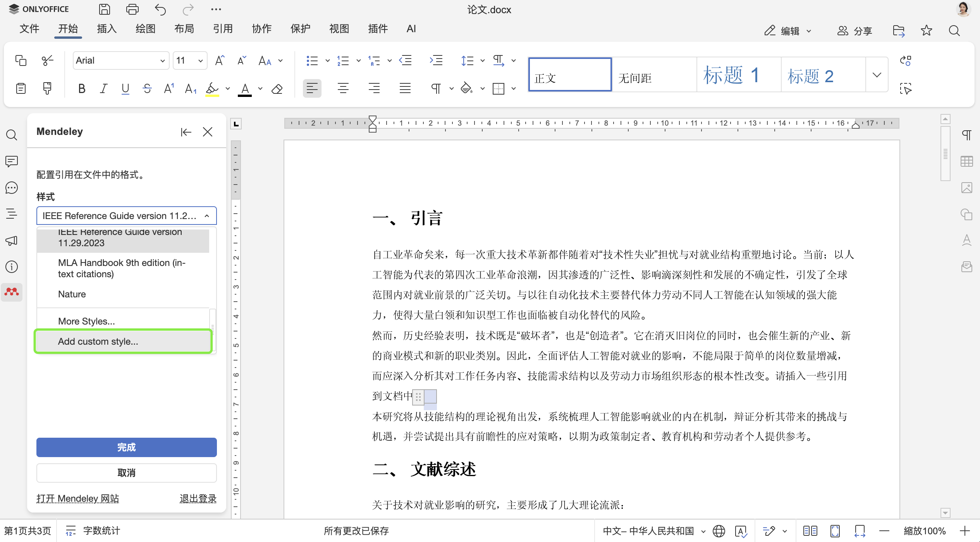Open table settings in right sidebar

pyautogui.click(x=967, y=161)
